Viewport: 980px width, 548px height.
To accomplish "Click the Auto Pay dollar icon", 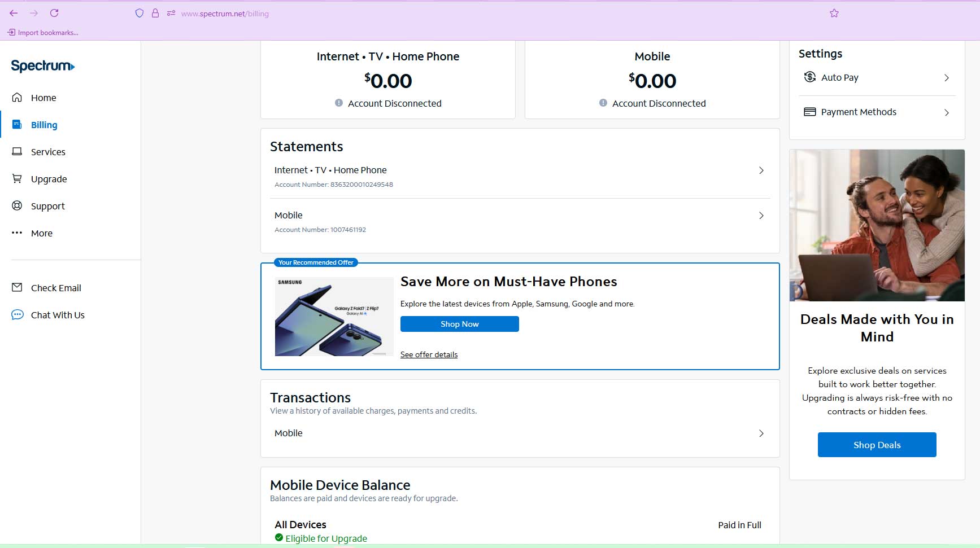I will (809, 77).
